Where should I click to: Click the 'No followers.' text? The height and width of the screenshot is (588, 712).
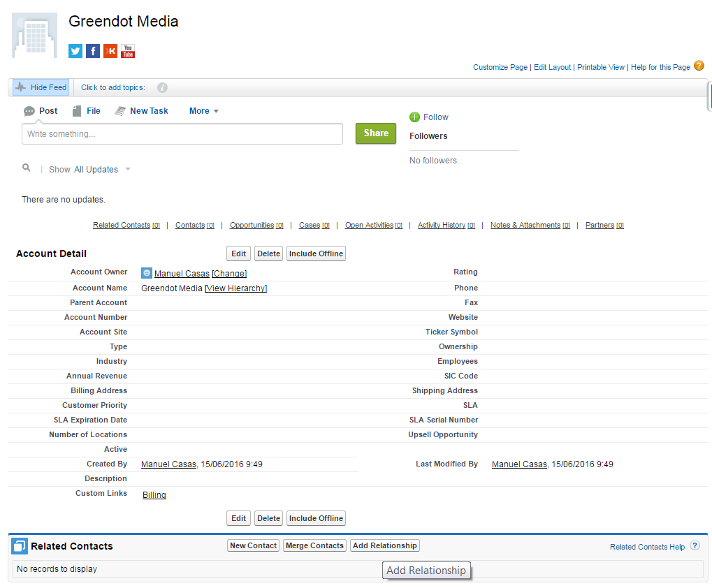[x=434, y=161]
